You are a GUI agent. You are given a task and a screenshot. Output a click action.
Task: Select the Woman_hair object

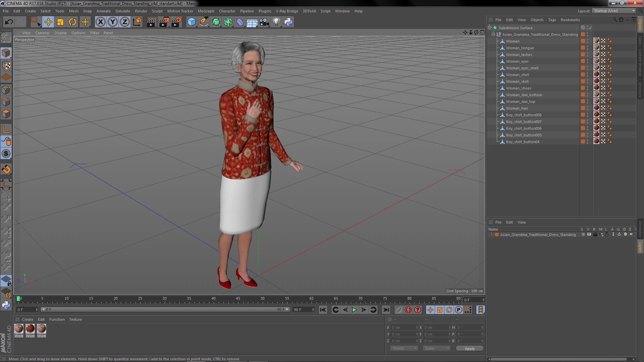[x=517, y=108]
